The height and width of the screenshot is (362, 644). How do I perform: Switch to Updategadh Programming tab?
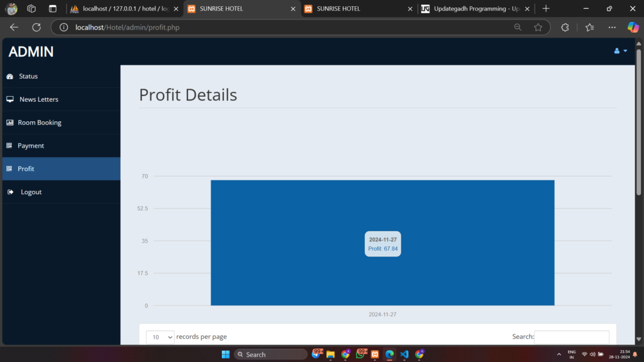[x=475, y=9]
